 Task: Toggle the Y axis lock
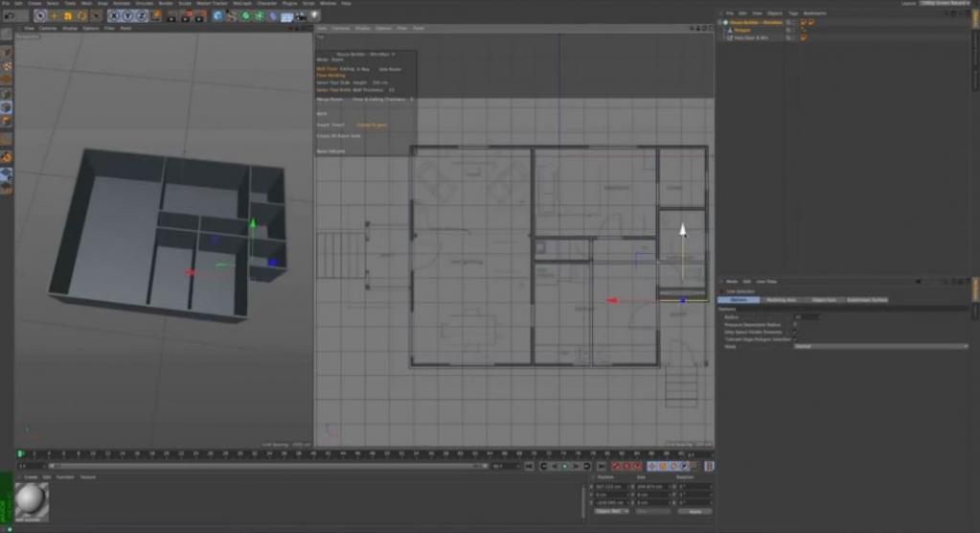(126, 15)
